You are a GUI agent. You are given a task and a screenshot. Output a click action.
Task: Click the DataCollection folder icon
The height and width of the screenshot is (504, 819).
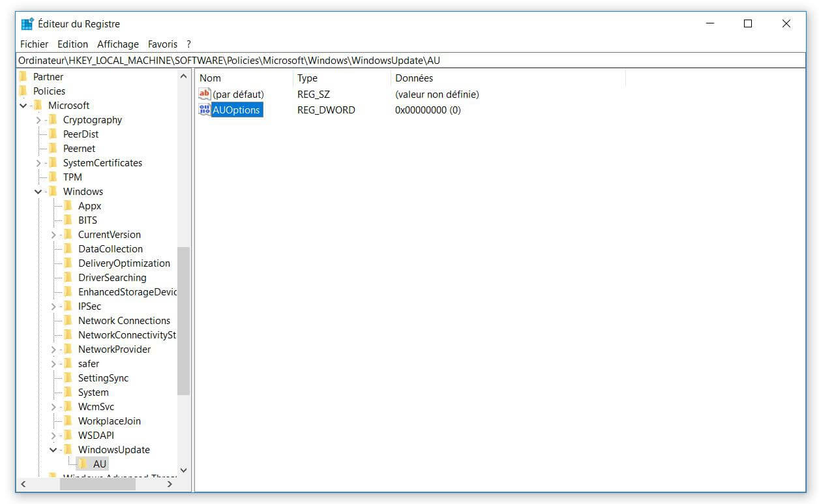tap(68, 248)
